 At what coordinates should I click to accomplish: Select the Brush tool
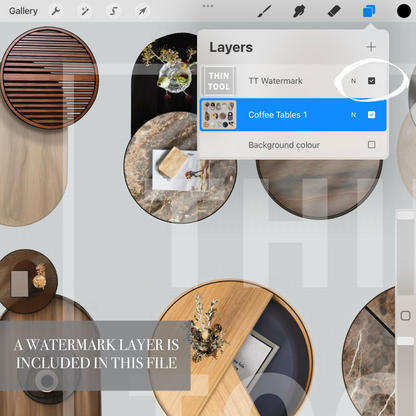pos(265,11)
